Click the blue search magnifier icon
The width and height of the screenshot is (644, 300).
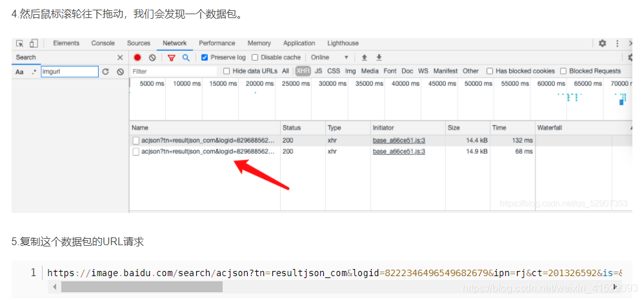pos(186,57)
